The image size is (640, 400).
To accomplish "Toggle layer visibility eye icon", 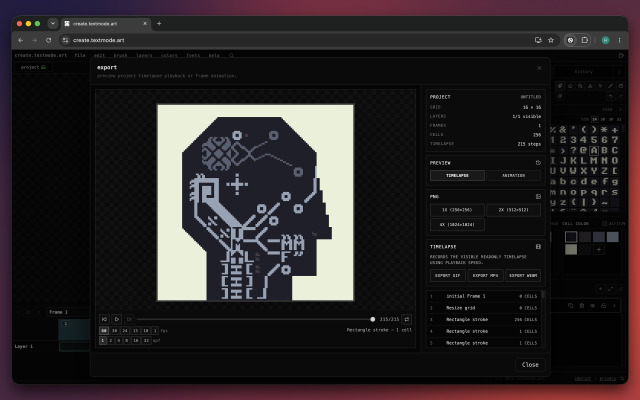I will click(x=592, y=306).
